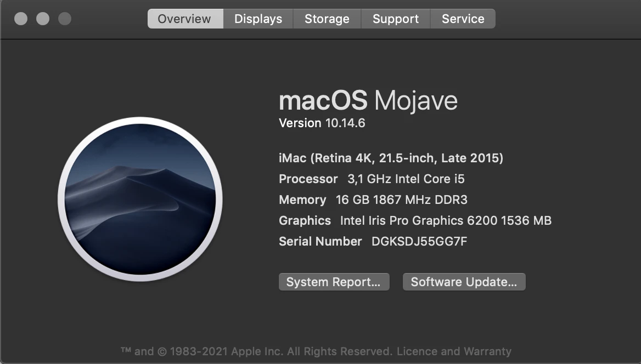This screenshot has width=641, height=364.
Task: Minimize the window with the middle button
Action: click(x=43, y=19)
